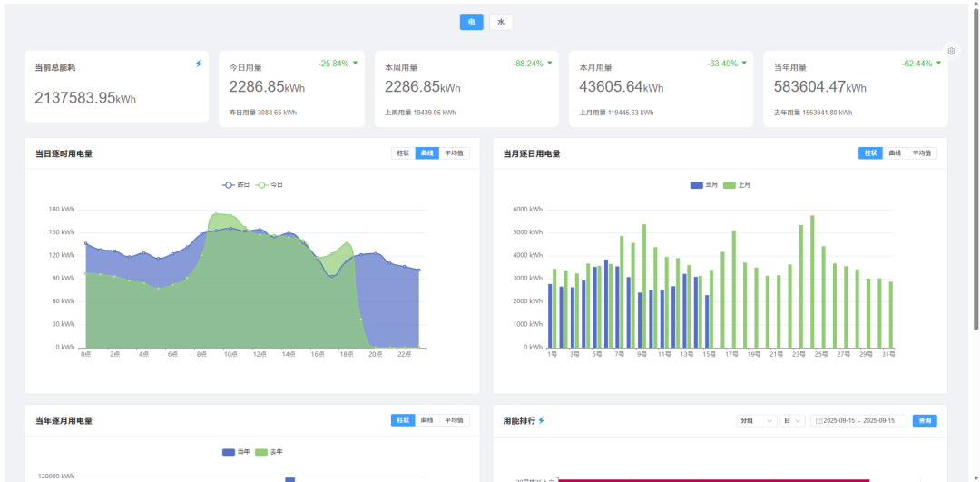Click the 本周用量 card label
980x482 pixels.
pos(401,67)
